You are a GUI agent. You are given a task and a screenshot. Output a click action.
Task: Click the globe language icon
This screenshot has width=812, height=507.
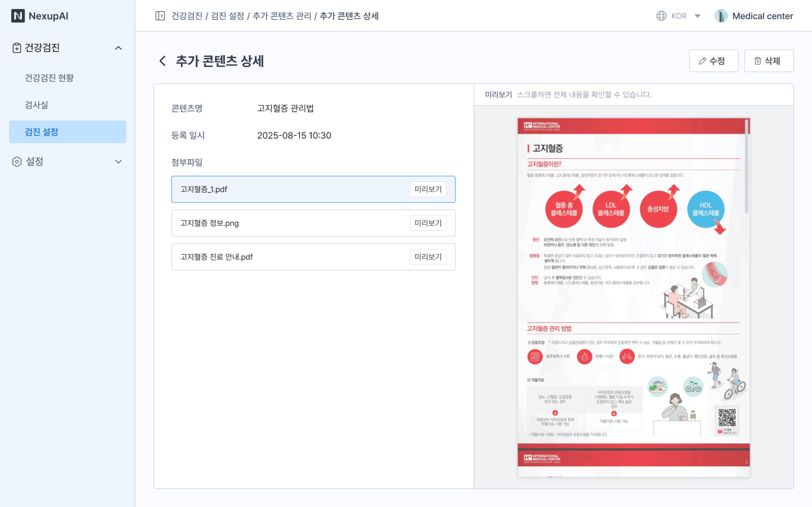[661, 16]
